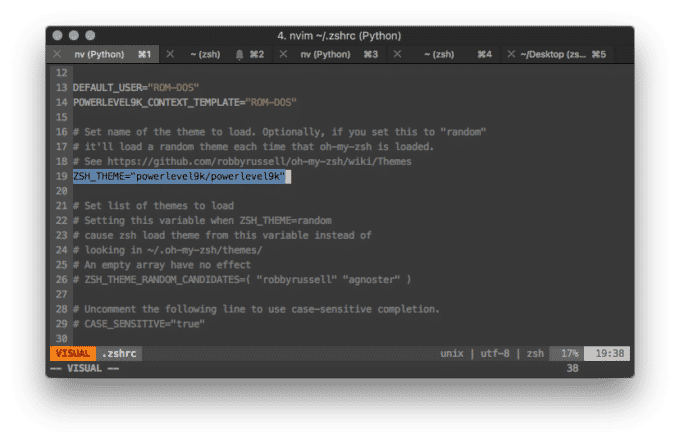Click the bell icon on the ⌘2 tab
680x443 pixels.
click(x=240, y=54)
